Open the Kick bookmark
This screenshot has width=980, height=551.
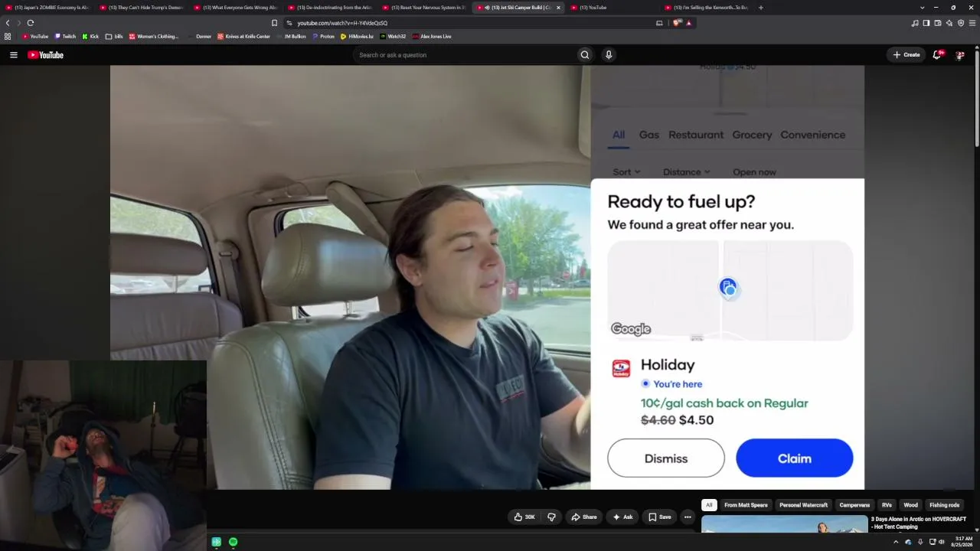coord(90,36)
